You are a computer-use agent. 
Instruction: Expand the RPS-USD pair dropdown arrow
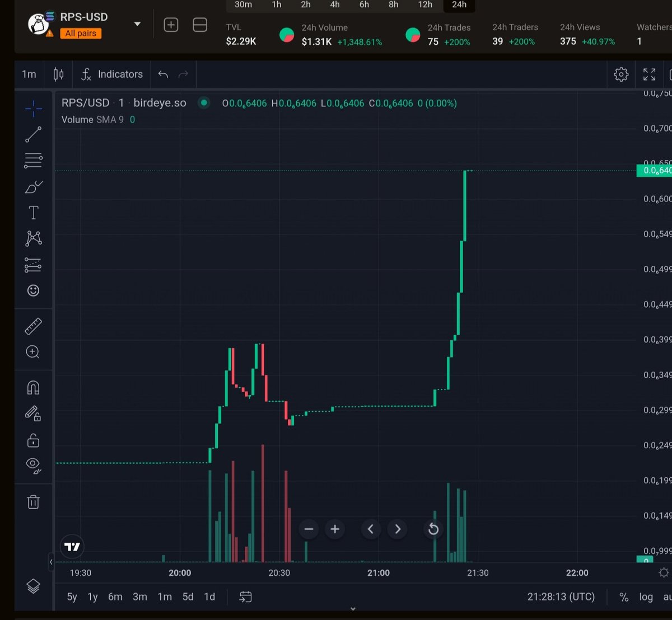coord(137,24)
